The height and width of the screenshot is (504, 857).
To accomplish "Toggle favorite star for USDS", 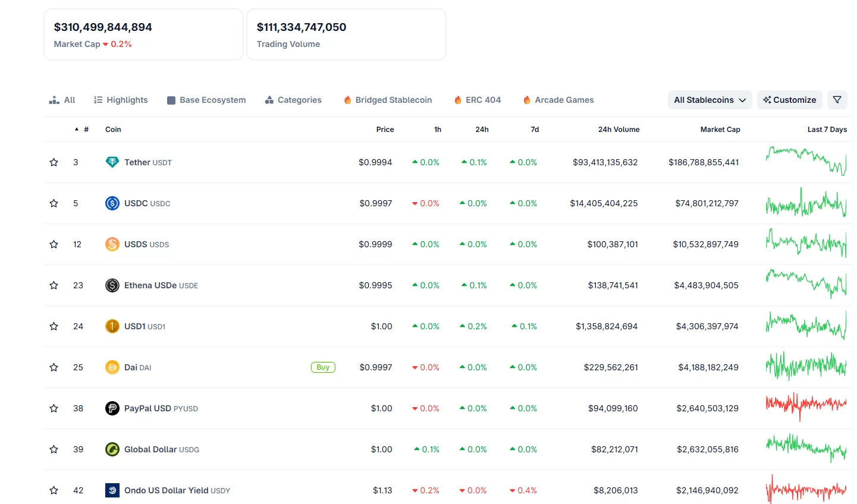I will [x=54, y=244].
